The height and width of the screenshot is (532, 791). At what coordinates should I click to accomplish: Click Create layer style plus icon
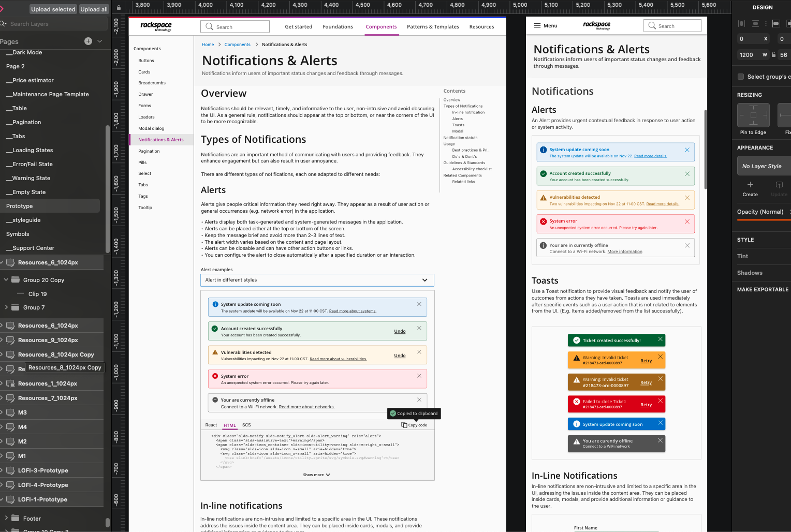point(750,185)
